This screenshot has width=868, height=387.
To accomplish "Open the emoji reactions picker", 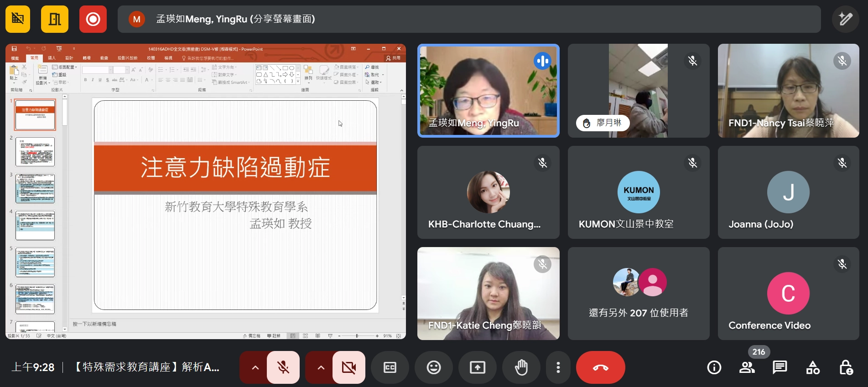I will pyautogui.click(x=433, y=367).
